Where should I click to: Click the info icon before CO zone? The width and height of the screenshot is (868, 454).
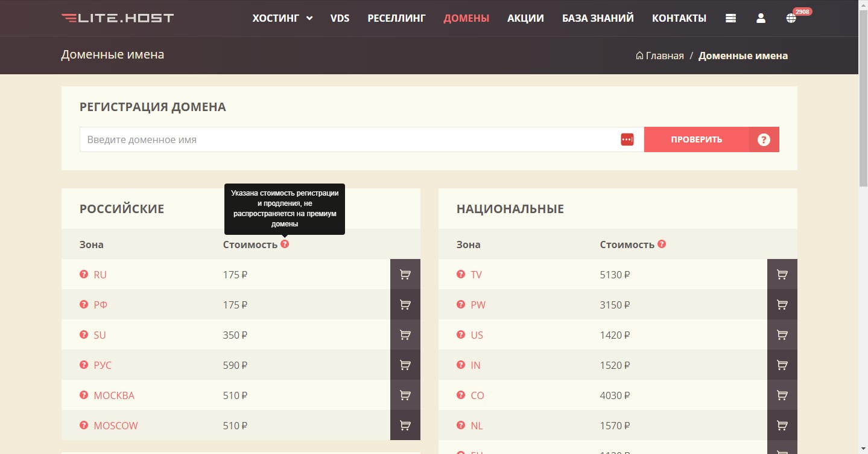(x=461, y=395)
